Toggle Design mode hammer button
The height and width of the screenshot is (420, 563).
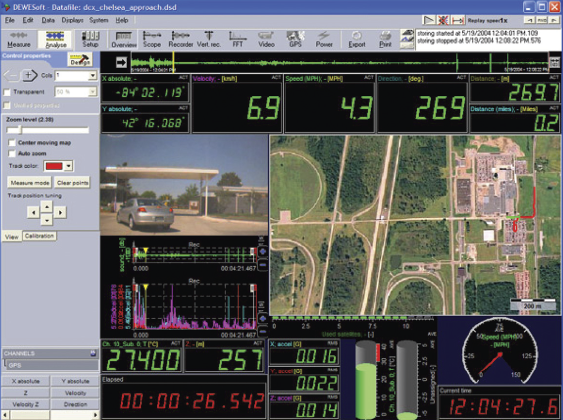(x=80, y=60)
